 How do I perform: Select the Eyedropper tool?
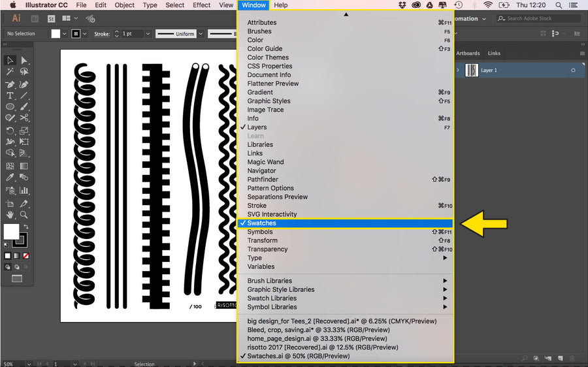(10, 177)
